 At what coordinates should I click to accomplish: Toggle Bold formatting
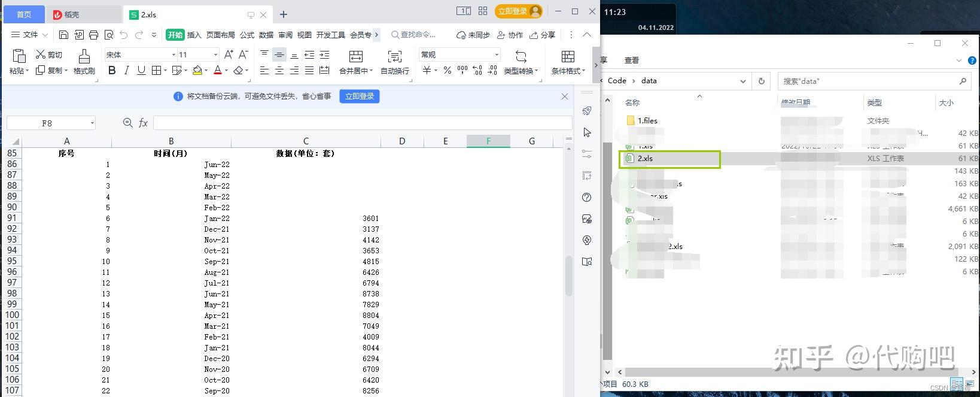tap(112, 71)
